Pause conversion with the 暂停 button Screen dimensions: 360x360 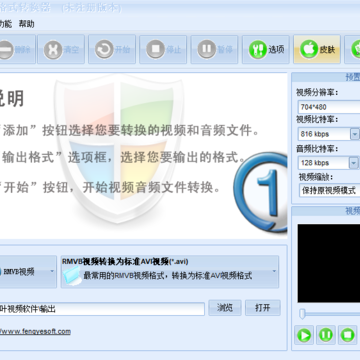214,49
